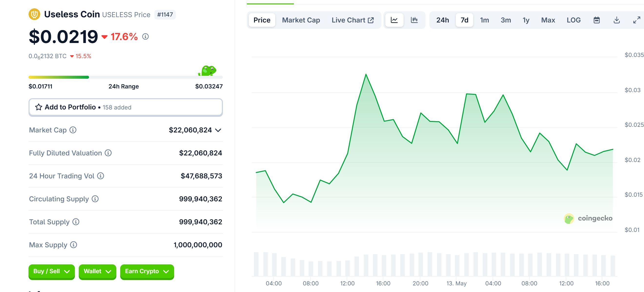The height and width of the screenshot is (292, 644).
Task: Open the Live Chart tab
Action: click(352, 20)
